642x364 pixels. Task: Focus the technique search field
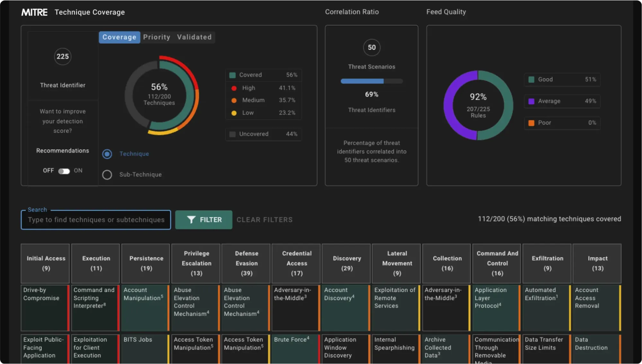[96, 220]
